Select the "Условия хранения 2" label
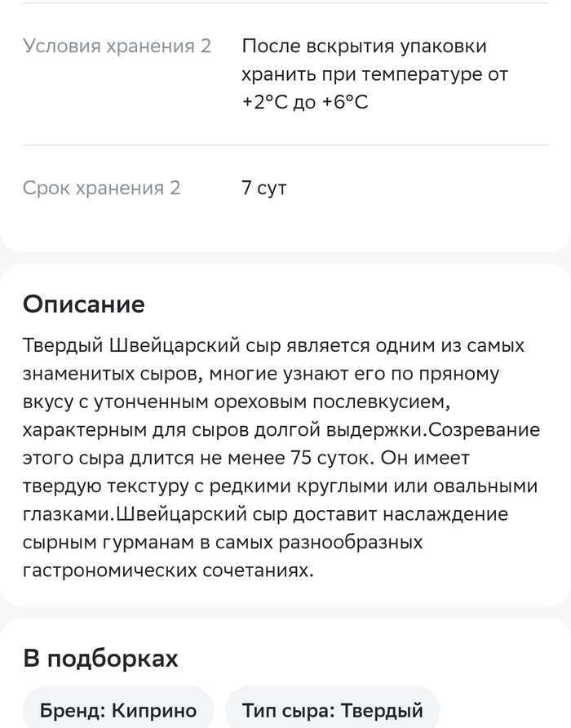 pos(117,47)
